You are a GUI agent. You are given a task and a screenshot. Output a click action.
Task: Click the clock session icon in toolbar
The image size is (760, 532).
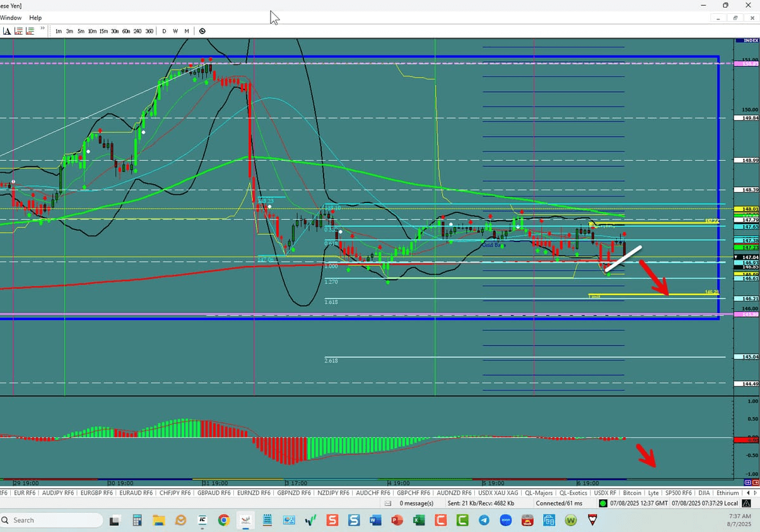202,30
